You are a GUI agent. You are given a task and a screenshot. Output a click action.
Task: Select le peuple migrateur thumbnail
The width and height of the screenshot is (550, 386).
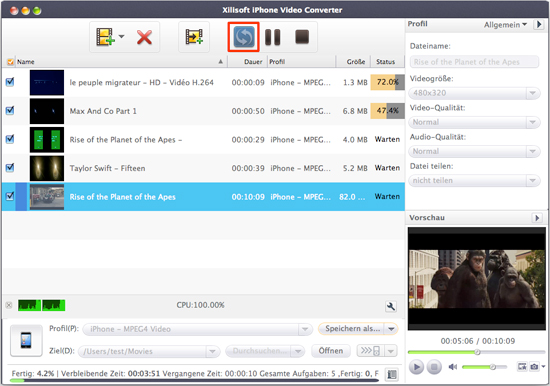tap(47, 82)
